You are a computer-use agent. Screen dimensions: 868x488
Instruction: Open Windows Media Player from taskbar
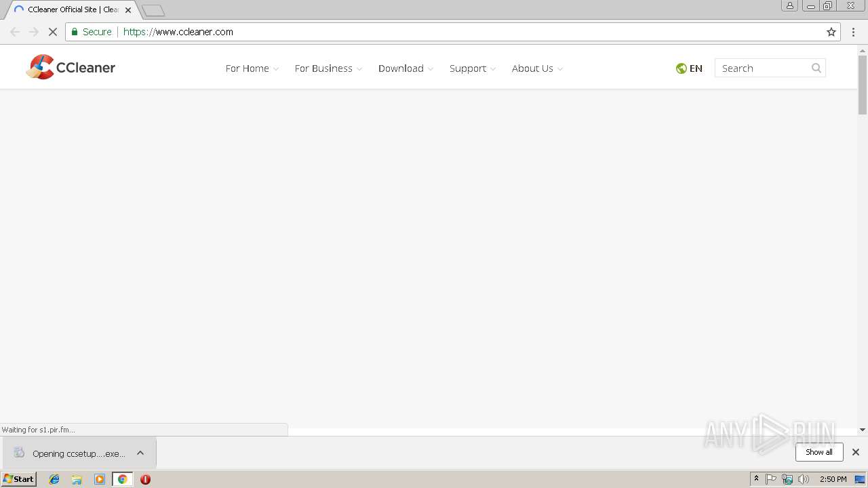[100, 479]
